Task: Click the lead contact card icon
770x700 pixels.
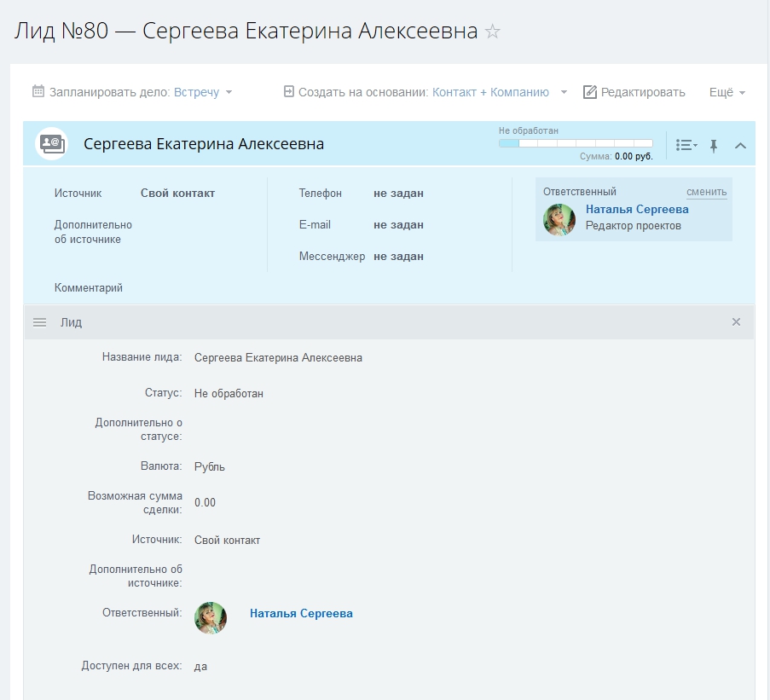Action: [51, 144]
